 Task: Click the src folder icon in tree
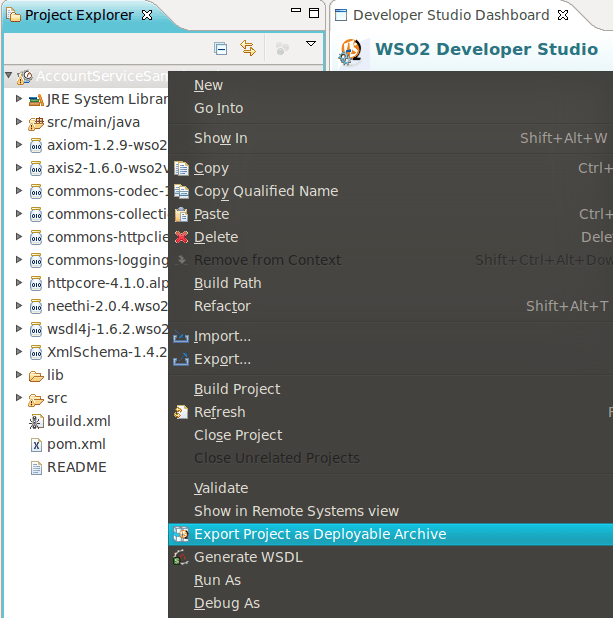pyautogui.click(x=36, y=400)
